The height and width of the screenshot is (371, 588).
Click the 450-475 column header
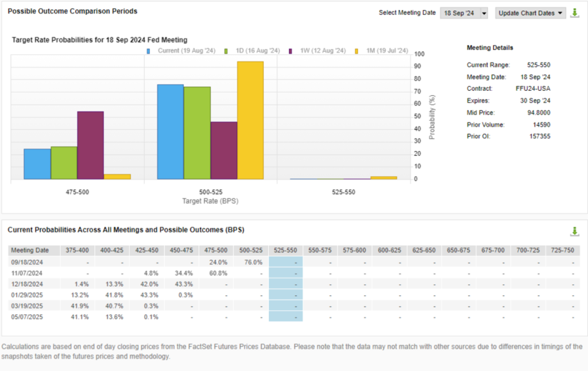pyautogui.click(x=181, y=250)
